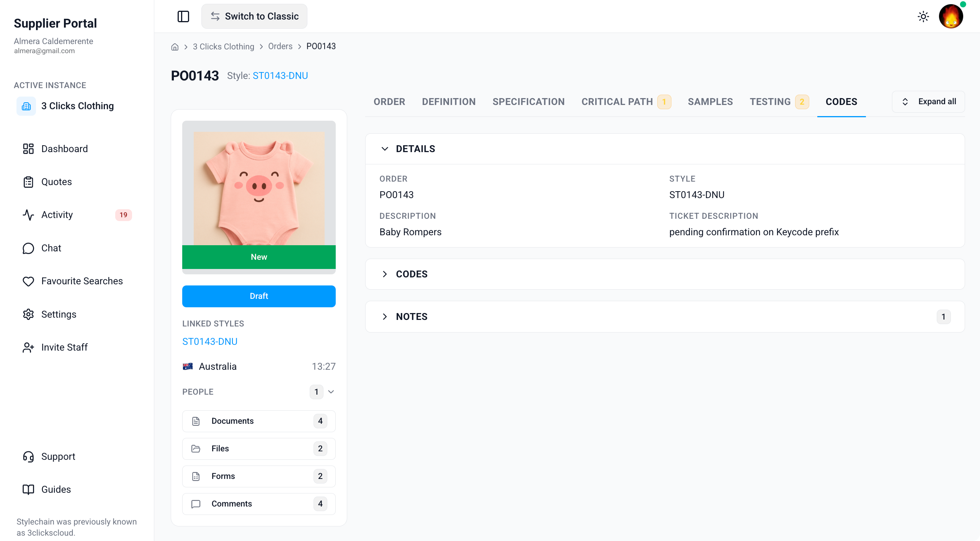Image resolution: width=980 pixels, height=541 pixels.
Task: Switch to the CRITICAL PATH tab
Action: (626, 102)
